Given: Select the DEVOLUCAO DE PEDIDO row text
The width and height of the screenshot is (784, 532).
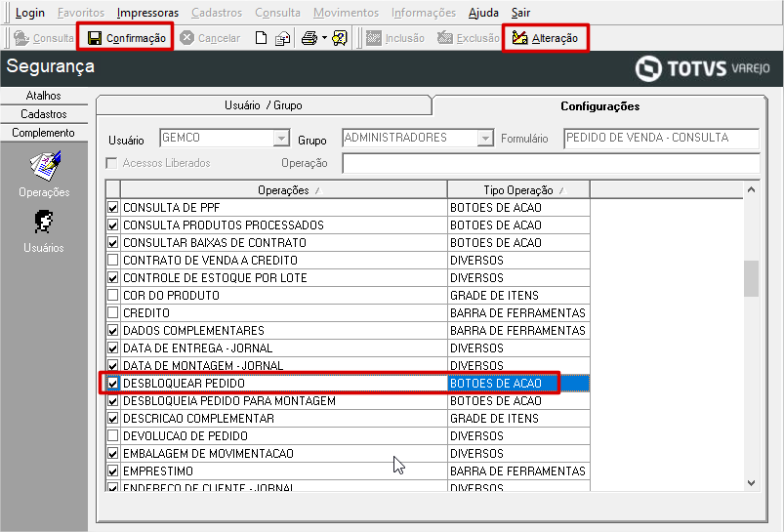Looking at the screenshot, I should [186, 436].
